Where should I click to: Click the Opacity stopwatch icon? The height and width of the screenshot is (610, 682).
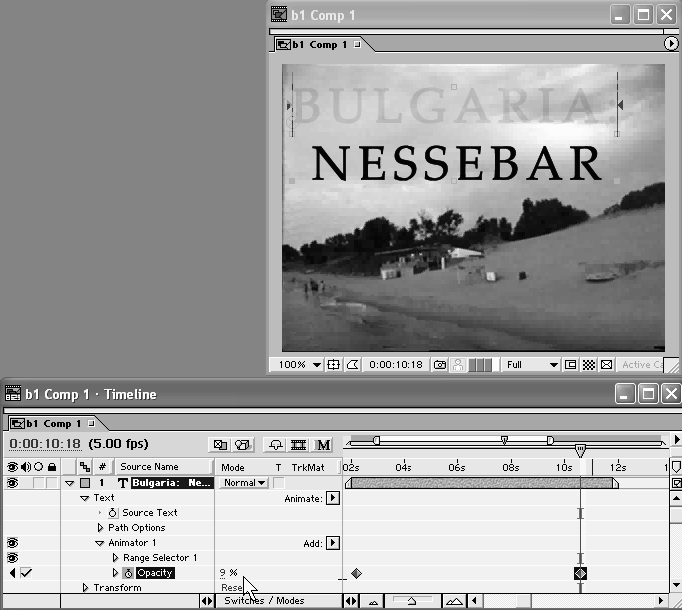(128, 573)
